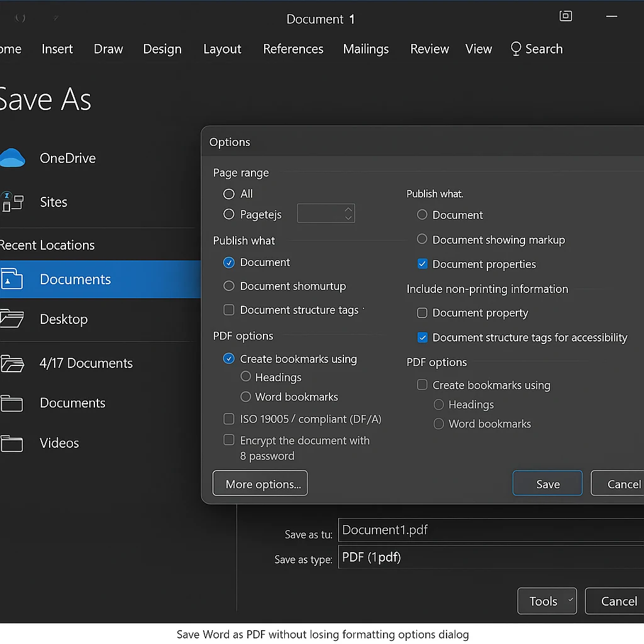Viewport: 644px width, 644px height.
Task: Enable Encrypt the document with password
Action: 229,440
